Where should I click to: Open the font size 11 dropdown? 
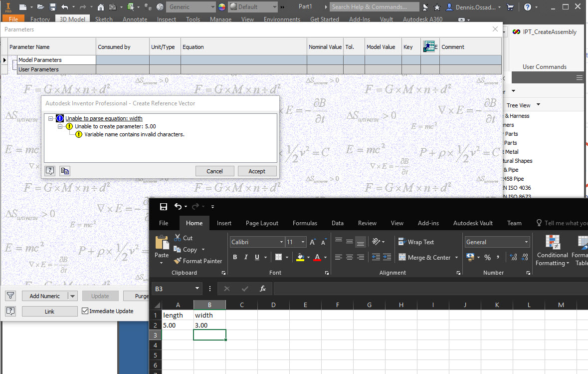(303, 242)
